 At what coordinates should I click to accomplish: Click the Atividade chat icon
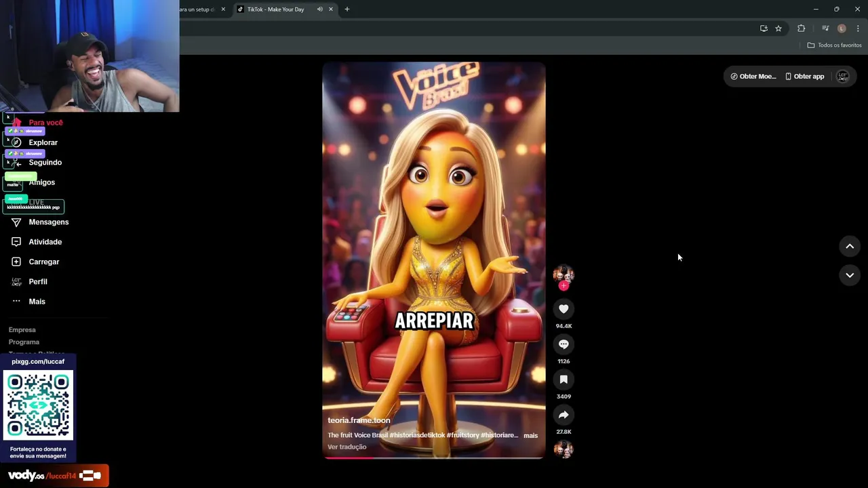(x=16, y=242)
